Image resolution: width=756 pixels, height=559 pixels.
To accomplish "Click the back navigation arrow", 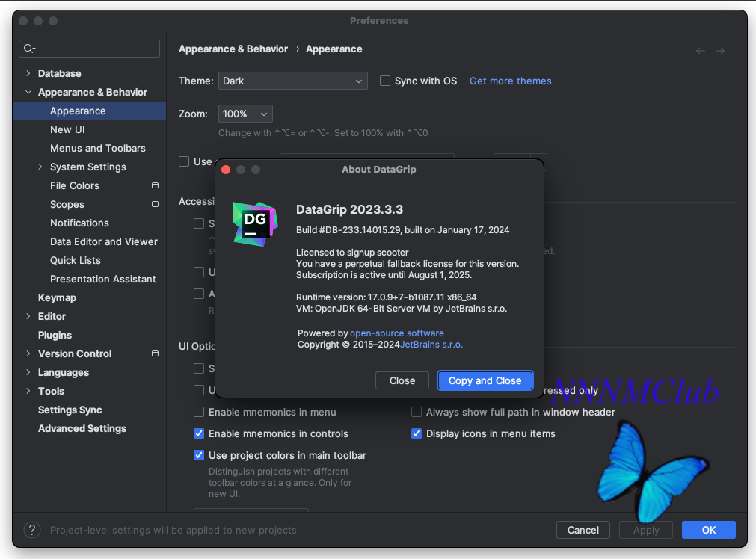I will [701, 51].
